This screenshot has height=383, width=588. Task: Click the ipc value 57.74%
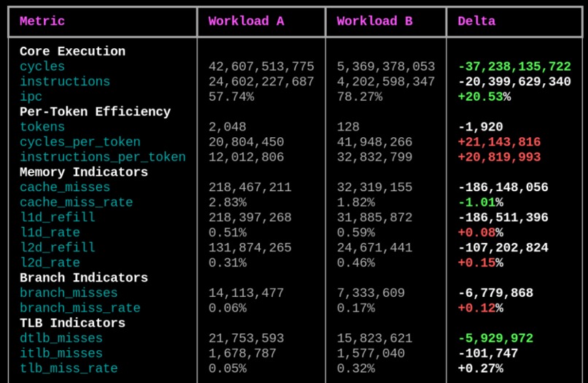coord(231,97)
